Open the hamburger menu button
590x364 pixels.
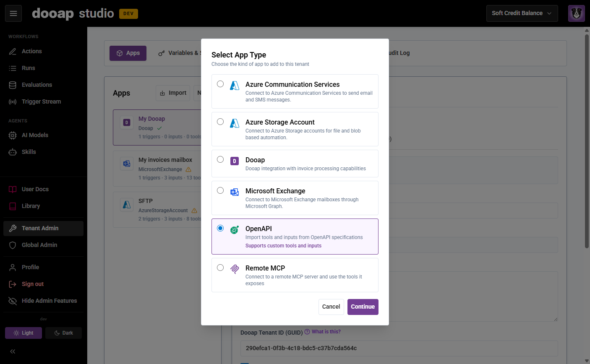click(x=13, y=13)
